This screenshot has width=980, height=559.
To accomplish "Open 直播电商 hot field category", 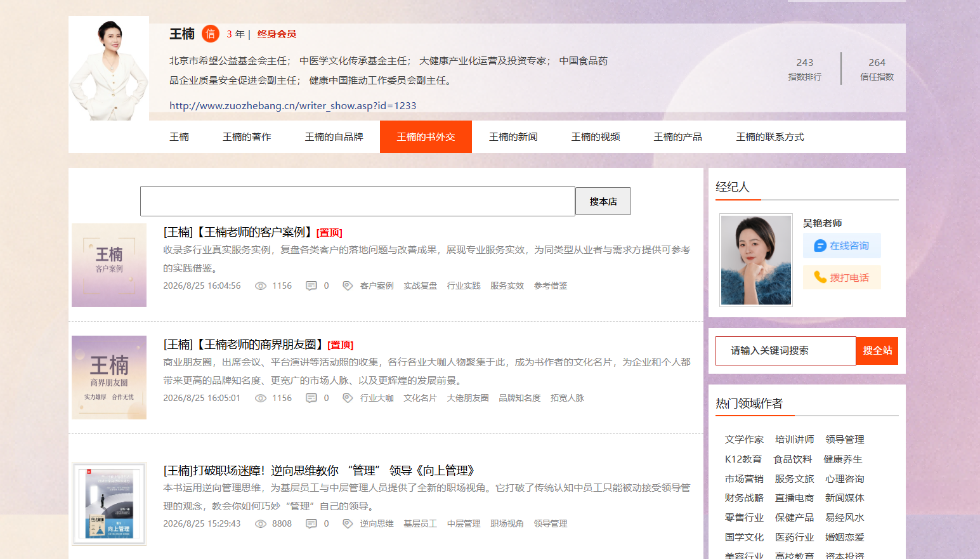I will pos(795,498).
